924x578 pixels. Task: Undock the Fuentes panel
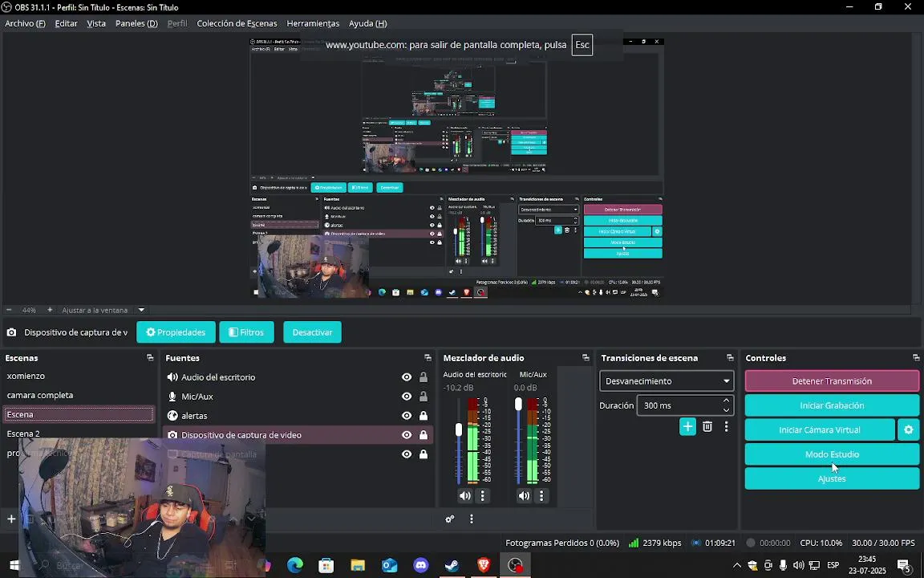click(428, 358)
